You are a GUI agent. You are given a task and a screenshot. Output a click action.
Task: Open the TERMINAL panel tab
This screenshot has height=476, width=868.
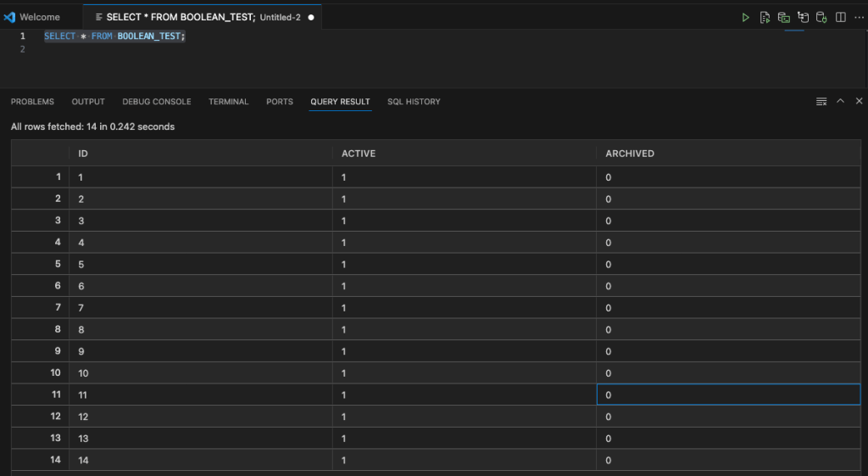click(228, 102)
